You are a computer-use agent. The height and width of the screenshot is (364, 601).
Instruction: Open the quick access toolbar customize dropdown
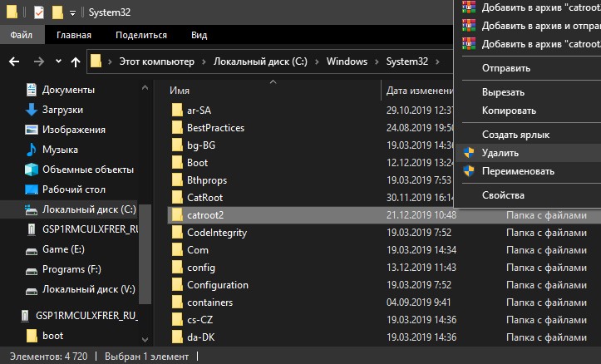tap(72, 13)
